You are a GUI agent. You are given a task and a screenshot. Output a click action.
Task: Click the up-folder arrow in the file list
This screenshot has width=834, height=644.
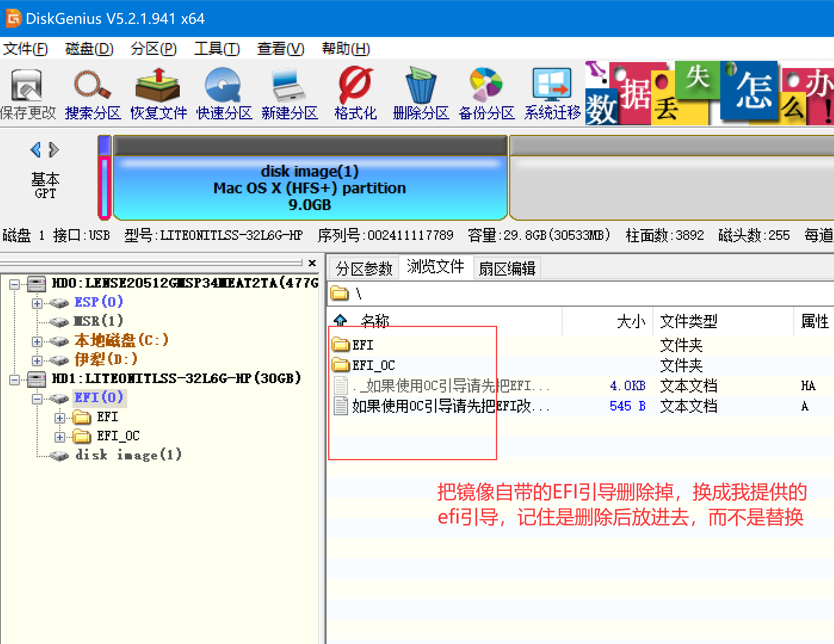(340, 320)
